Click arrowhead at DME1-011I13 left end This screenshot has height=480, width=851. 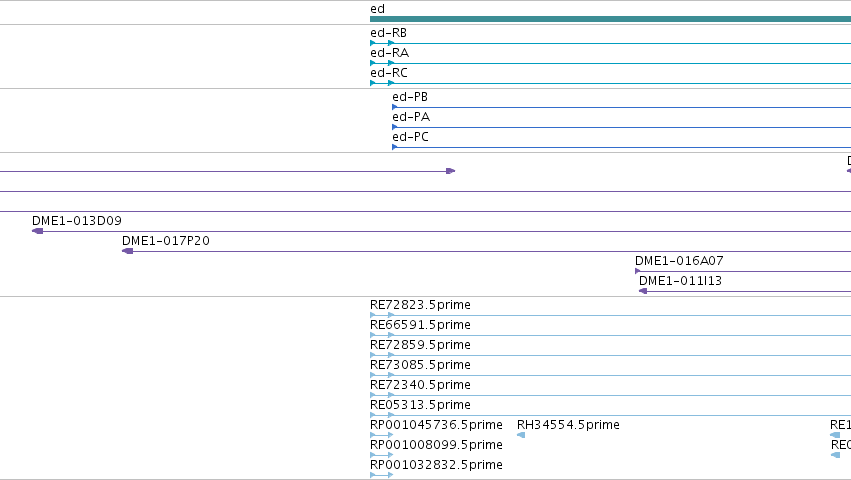[643, 292]
